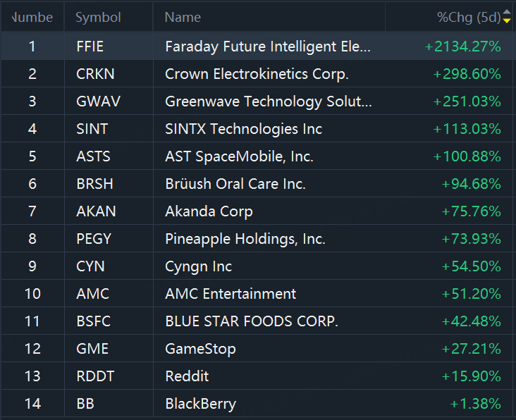The width and height of the screenshot is (516, 420).
Task: Open the Reddit stock entry
Action: [x=187, y=376]
